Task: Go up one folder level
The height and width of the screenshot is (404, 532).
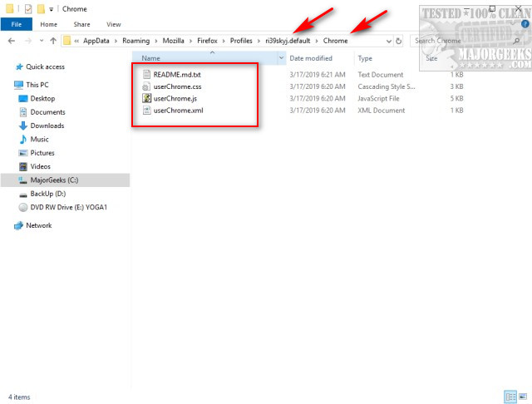Action: pos(53,41)
